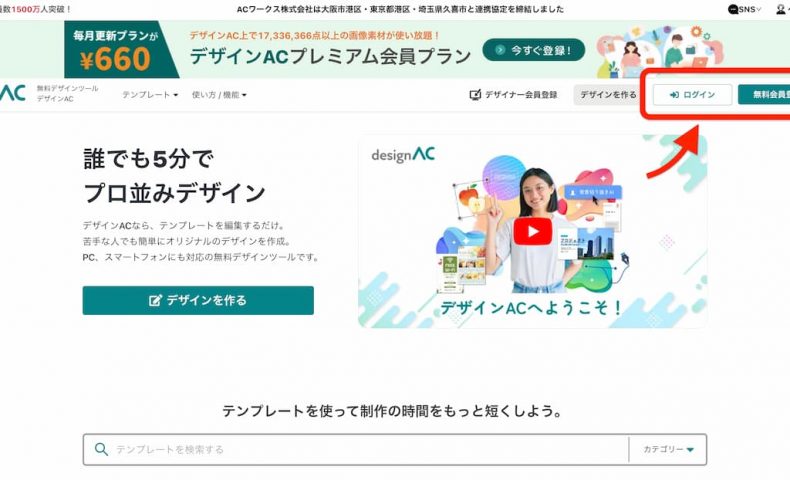Click the green 無料会員登録 button
The width and height of the screenshot is (790, 480).
click(x=764, y=95)
